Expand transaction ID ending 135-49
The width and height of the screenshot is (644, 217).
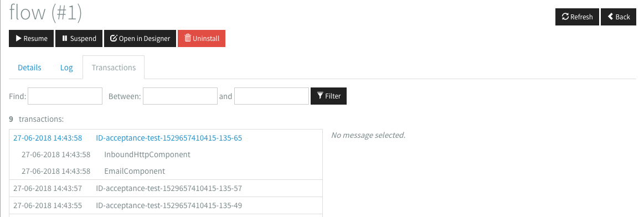(x=169, y=205)
